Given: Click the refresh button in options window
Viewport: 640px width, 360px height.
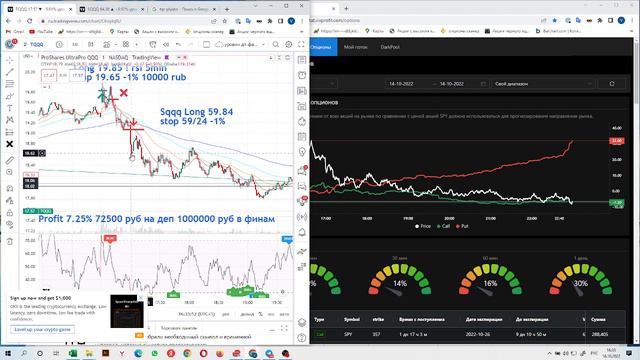Looking at the screenshot, I should [611, 84].
